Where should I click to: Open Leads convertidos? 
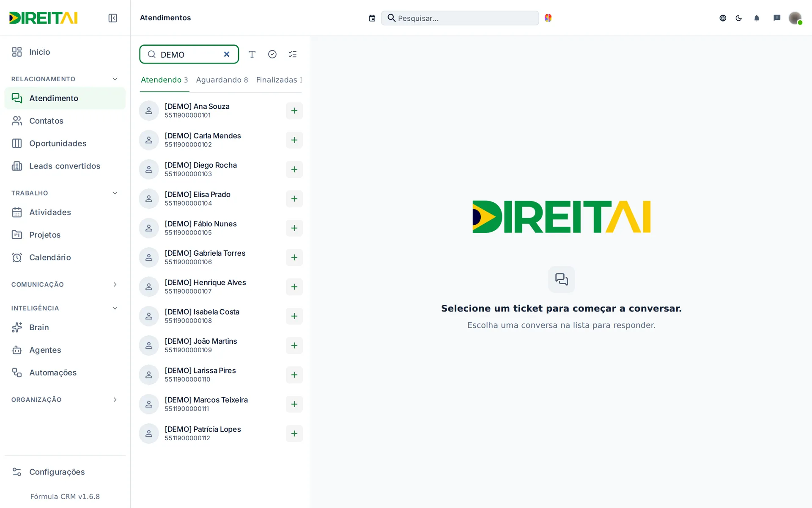point(65,166)
